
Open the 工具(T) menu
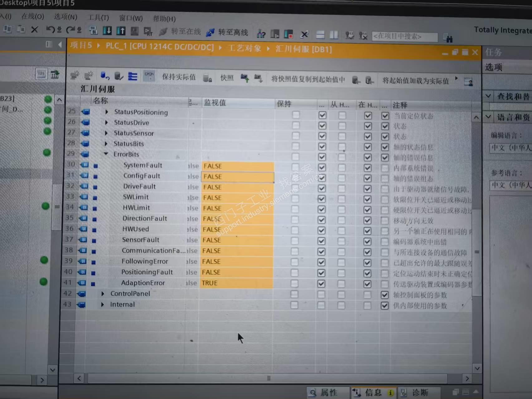tap(99, 17)
